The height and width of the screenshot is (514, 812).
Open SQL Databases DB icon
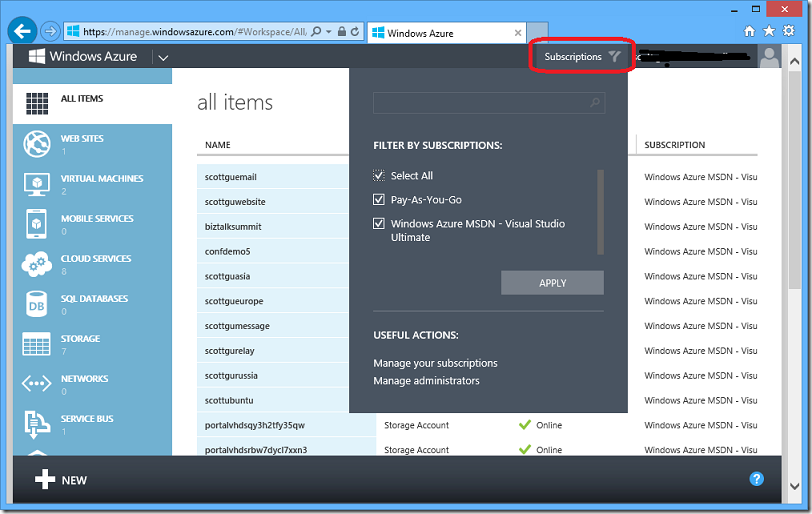pyautogui.click(x=36, y=304)
